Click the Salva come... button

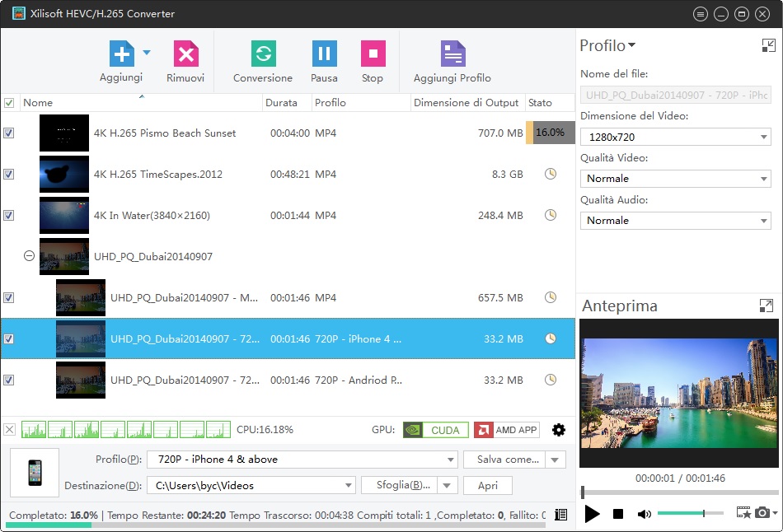[504, 460]
